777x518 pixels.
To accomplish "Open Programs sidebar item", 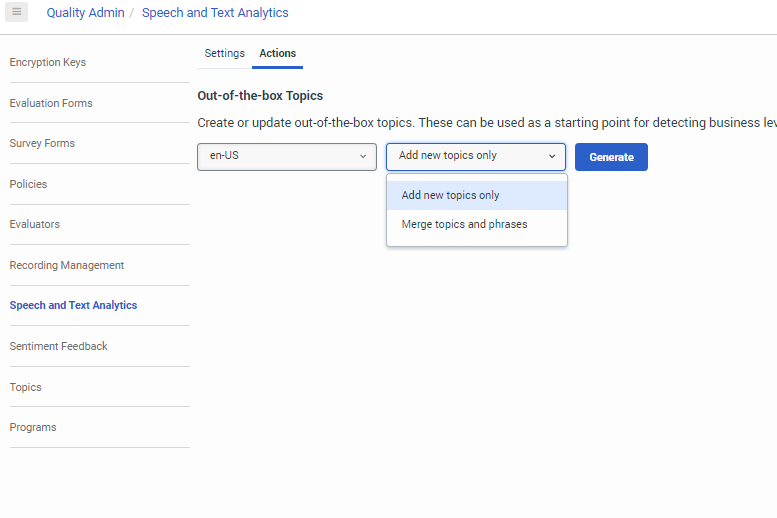I will tap(33, 427).
